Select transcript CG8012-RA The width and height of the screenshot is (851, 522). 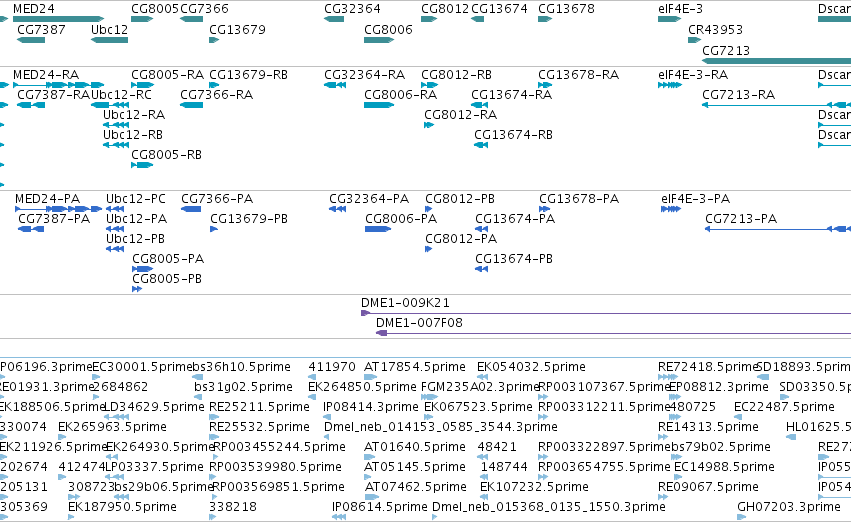click(x=461, y=114)
